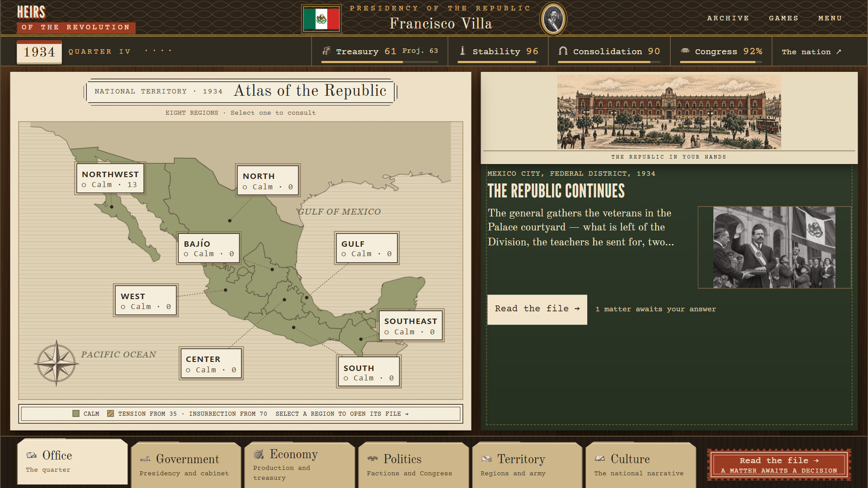This screenshot has width=868, height=488.
Task: Select the Southeast region label
Action: click(411, 326)
